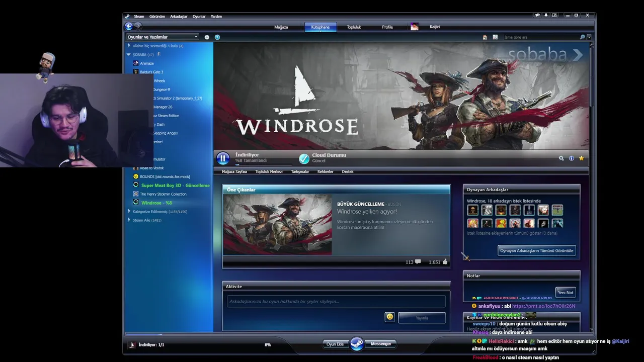Switch to the Mağaza tab
The image size is (644, 362).
click(281, 27)
